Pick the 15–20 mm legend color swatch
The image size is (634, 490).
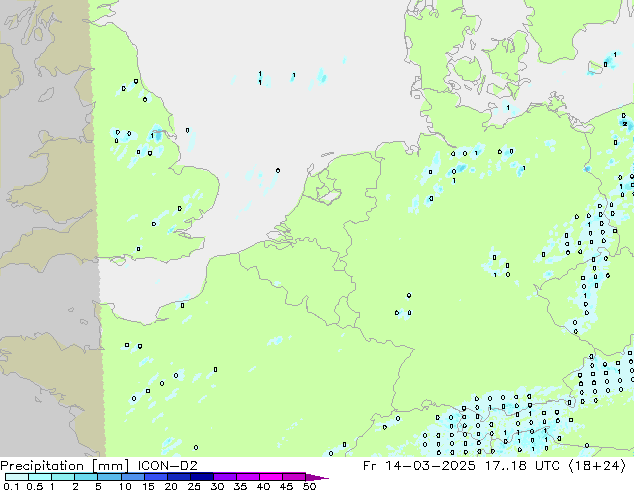click(x=155, y=477)
